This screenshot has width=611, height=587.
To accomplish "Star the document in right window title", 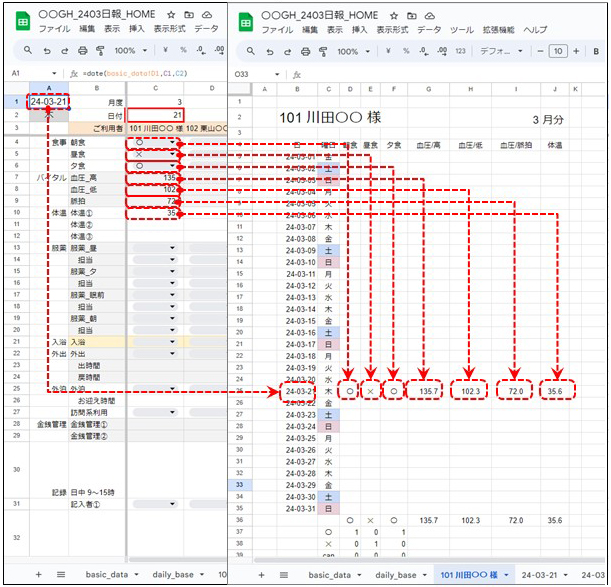I will [394, 16].
